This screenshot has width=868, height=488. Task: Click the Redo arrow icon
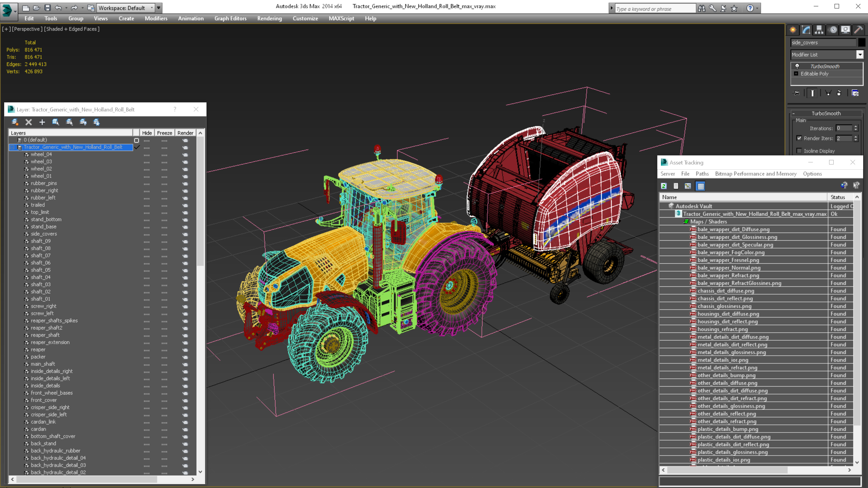coord(74,8)
